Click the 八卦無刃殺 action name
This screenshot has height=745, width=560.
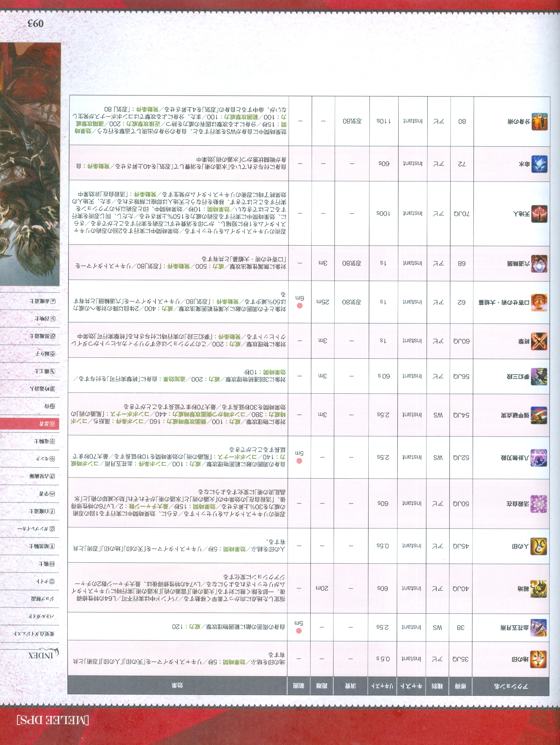click(x=515, y=458)
